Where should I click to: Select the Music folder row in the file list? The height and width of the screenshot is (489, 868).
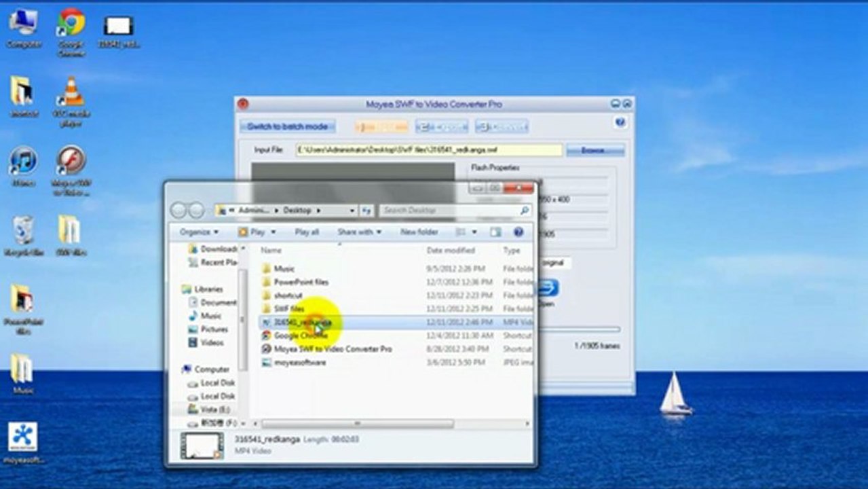tap(396, 269)
